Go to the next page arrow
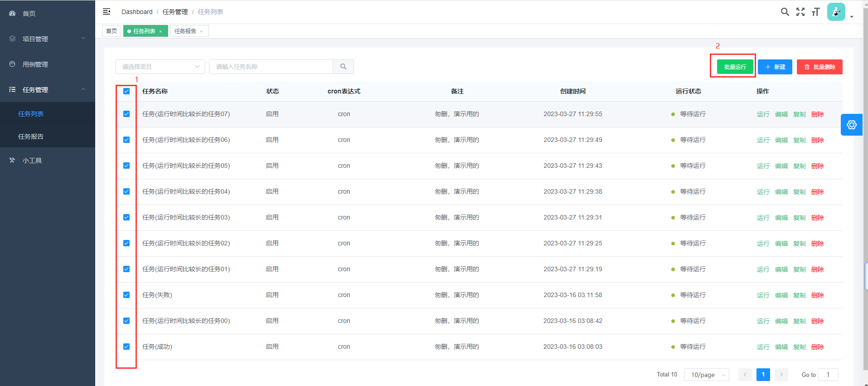Image resolution: width=868 pixels, height=386 pixels. coord(781,375)
